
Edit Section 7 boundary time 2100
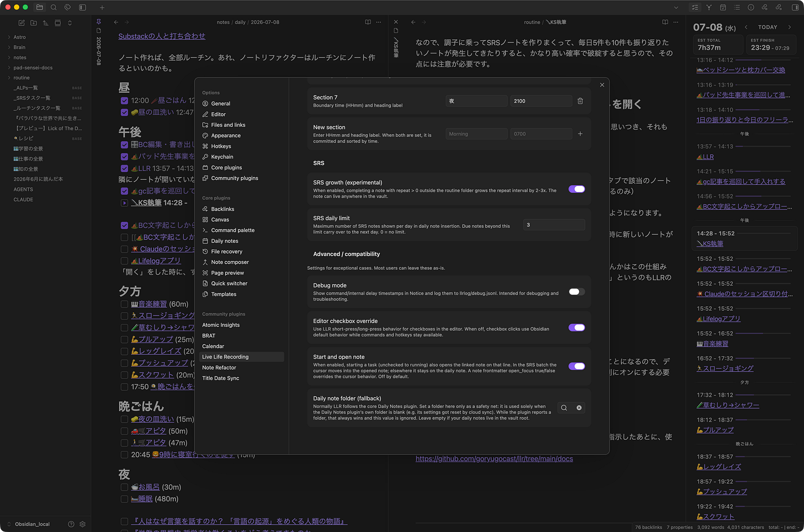(x=541, y=101)
